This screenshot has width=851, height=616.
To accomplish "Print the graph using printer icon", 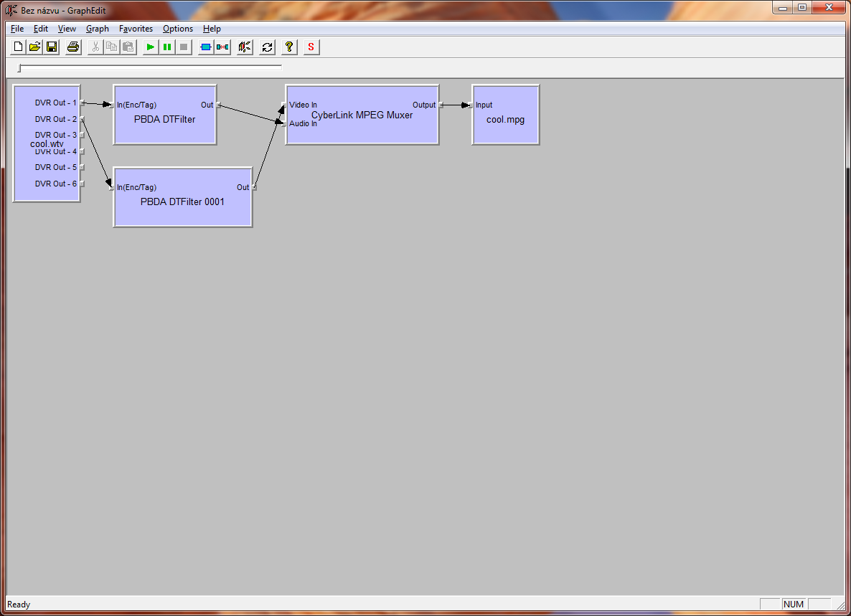I will 72,47.
